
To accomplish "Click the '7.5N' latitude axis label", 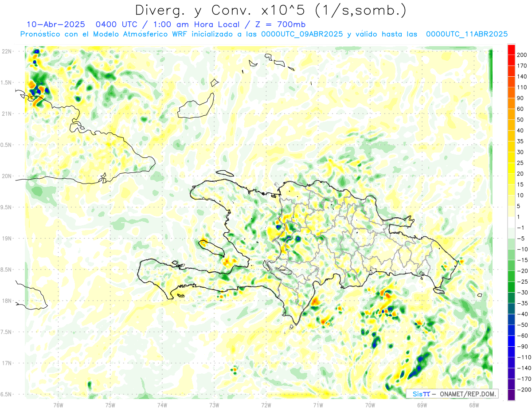I will pos(7,332).
